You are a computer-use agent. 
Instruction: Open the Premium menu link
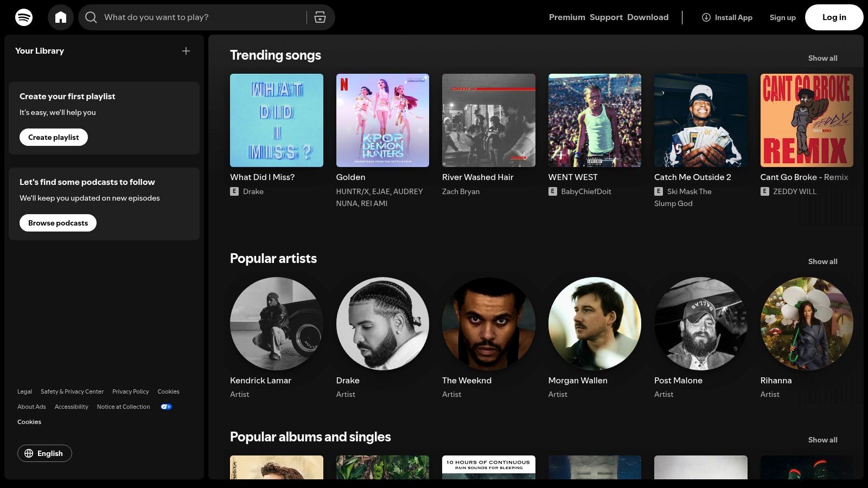pyautogui.click(x=567, y=17)
